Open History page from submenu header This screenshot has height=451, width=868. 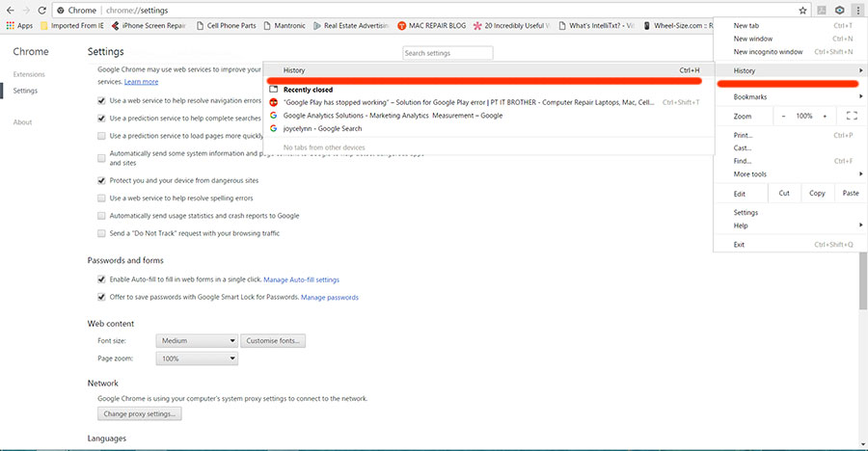pyautogui.click(x=488, y=70)
